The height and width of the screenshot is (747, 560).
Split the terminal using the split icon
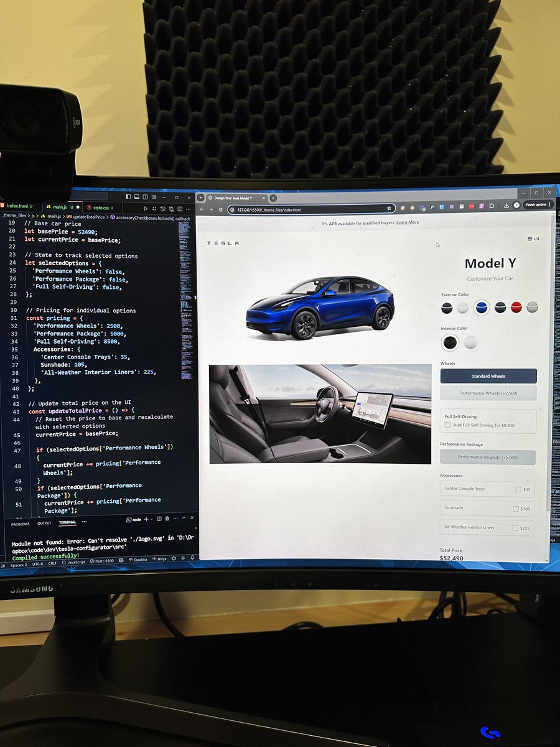coord(159,519)
